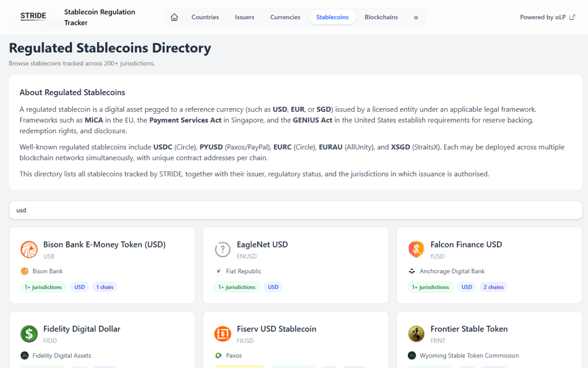Screen dimensions: 588x368
Task: Click the Paxos issuer icon
Action: 218,356
